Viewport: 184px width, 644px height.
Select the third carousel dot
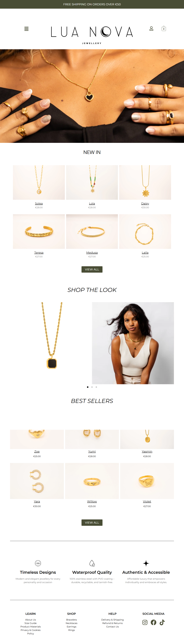click(x=96, y=387)
